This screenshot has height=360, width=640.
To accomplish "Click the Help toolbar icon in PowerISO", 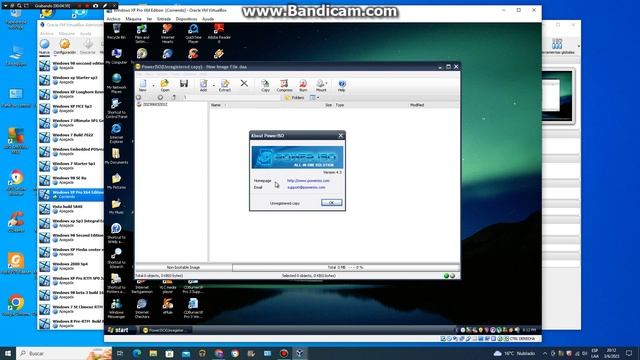I will [342, 85].
